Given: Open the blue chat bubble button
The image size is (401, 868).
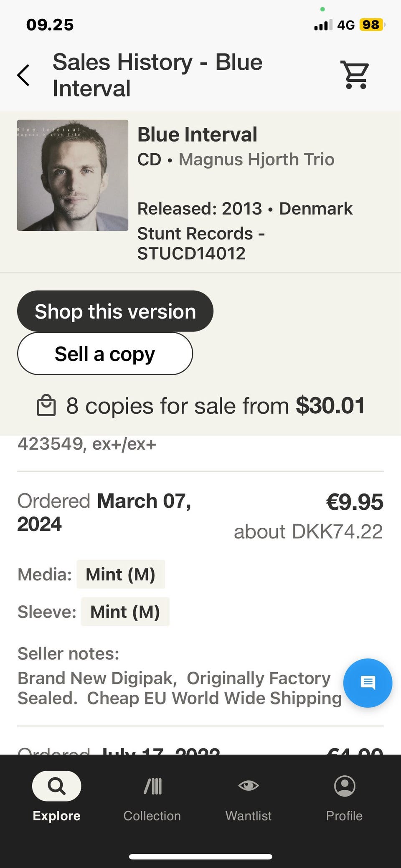Looking at the screenshot, I should click(x=368, y=683).
